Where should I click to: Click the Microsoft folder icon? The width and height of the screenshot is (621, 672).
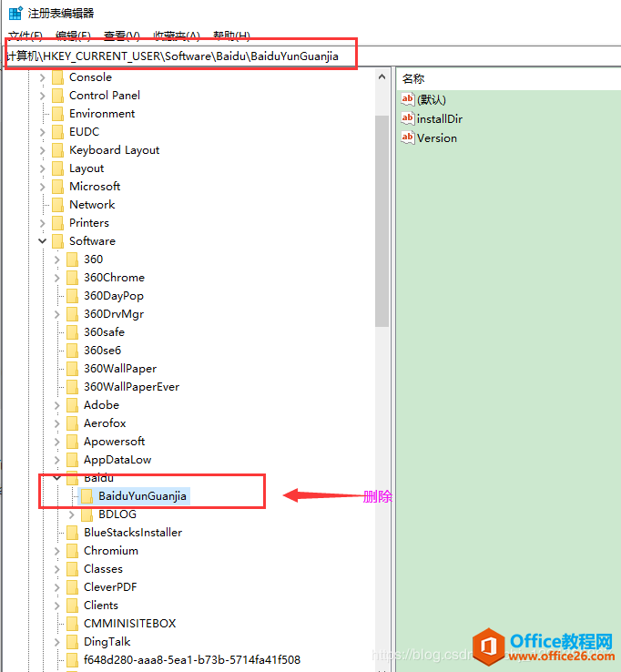(58, 187)
